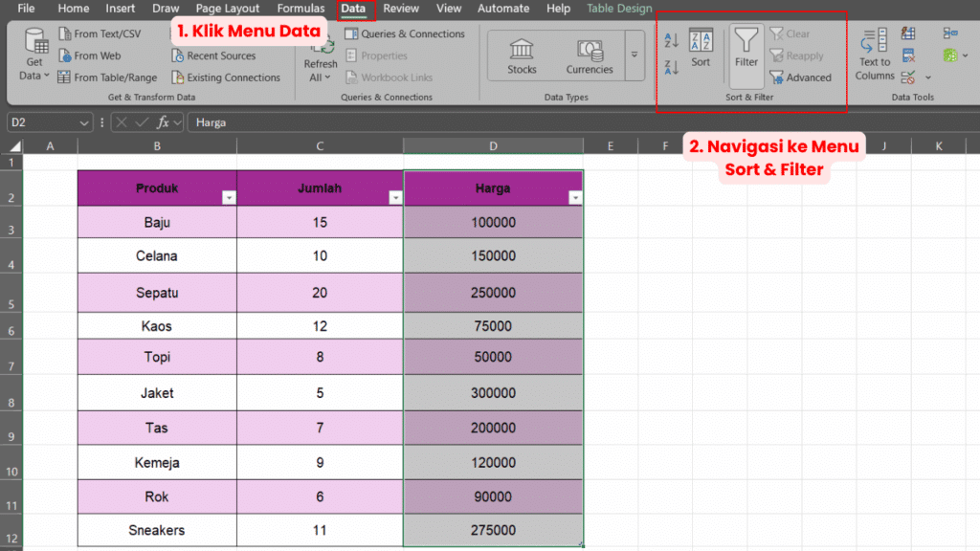Select the cell containing Sepatu
980x551 pixels.
(155, 292)
